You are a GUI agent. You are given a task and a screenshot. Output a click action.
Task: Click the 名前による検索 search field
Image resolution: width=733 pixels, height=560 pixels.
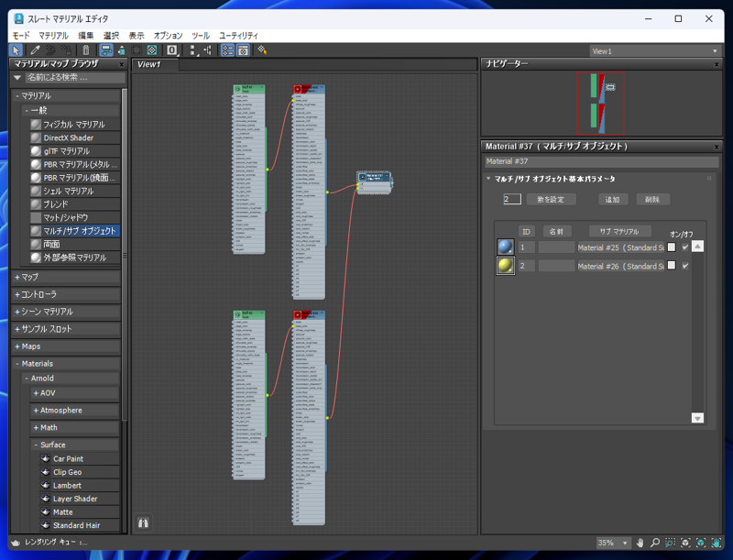pos(75,78)
